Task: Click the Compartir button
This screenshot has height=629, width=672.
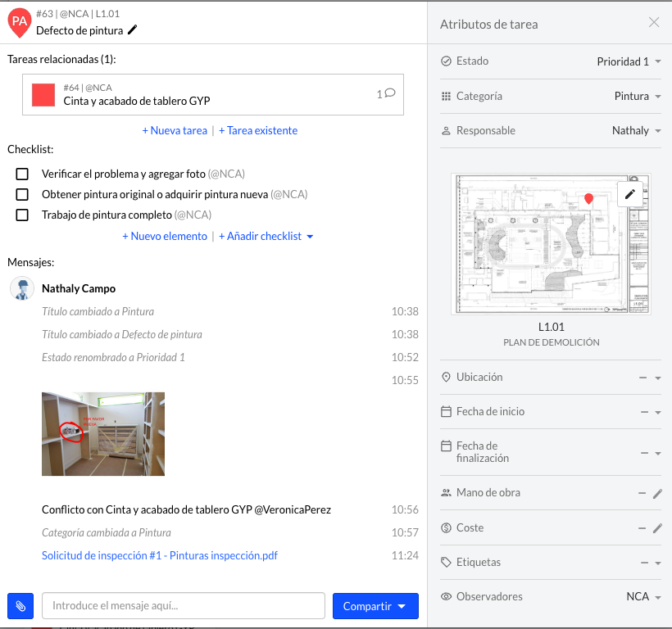Action: click(x=375, y=606)
